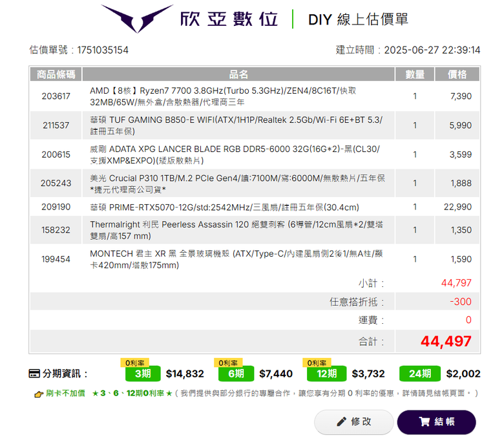Click the 華碩 TUF GAMING B850-E WIFI name

(x=236, y=125)
